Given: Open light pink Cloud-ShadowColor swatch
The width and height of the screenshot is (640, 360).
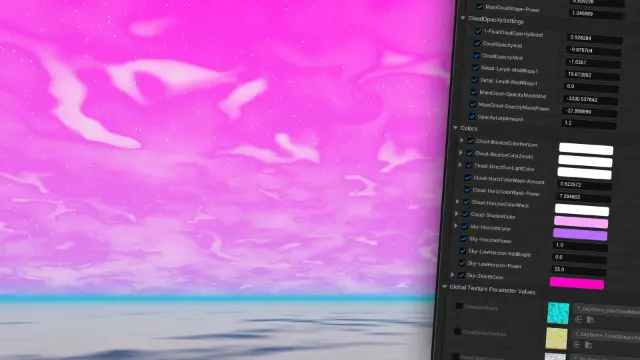Looking at the screenshot, I should 581,222.
